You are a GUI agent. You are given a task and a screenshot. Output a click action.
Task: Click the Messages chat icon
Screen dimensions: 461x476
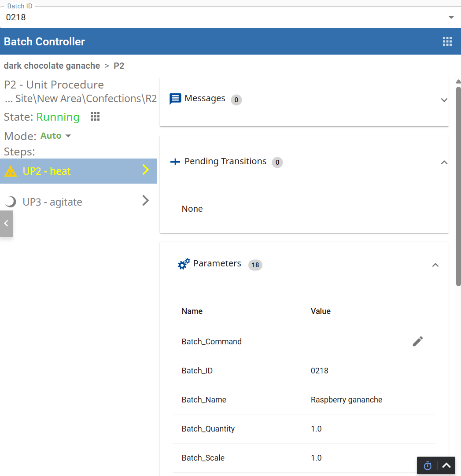pos(175,99)
